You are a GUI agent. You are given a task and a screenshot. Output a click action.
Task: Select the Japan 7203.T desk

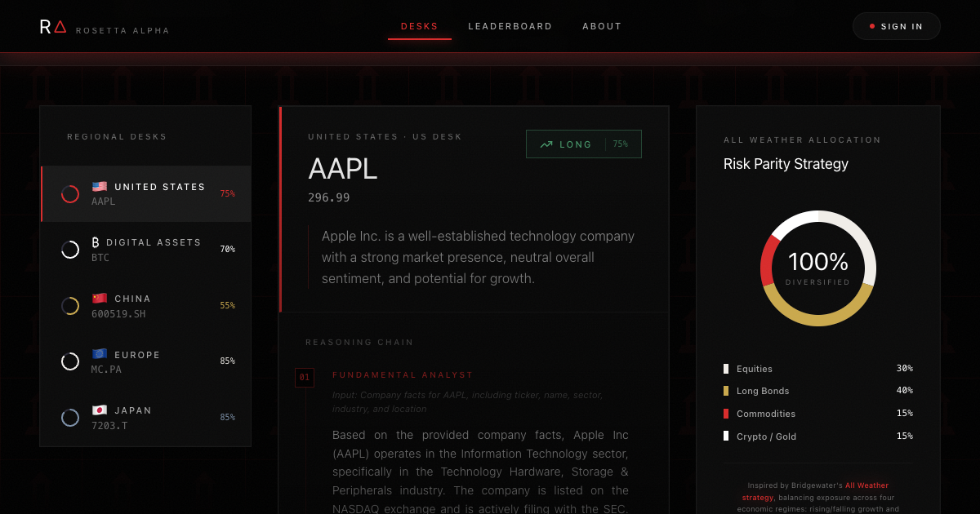click(145, 418)
